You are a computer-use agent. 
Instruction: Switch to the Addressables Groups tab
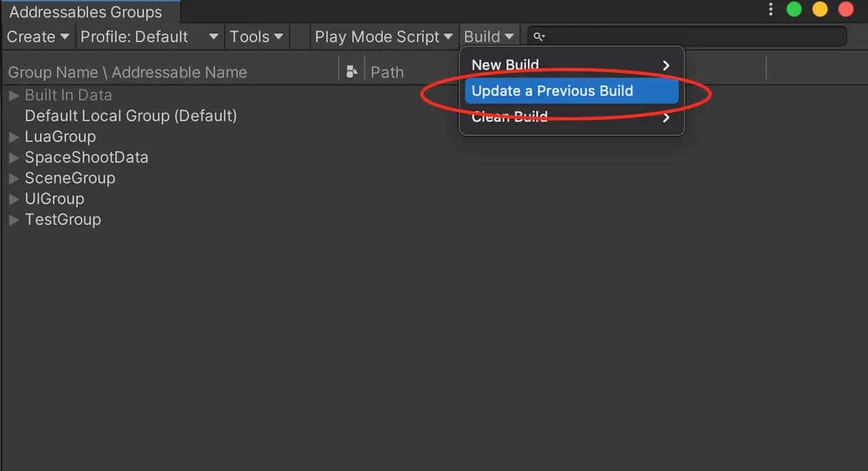pos(85,12)
